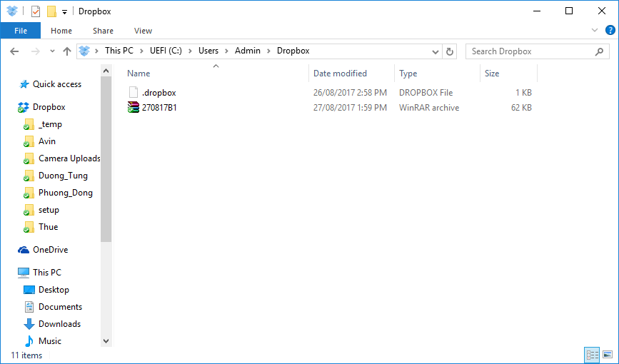Switch to large icons view
Image resolution: width=619 pixels, height=364 pixels.
pyautogui.click(x=608, y=355)
